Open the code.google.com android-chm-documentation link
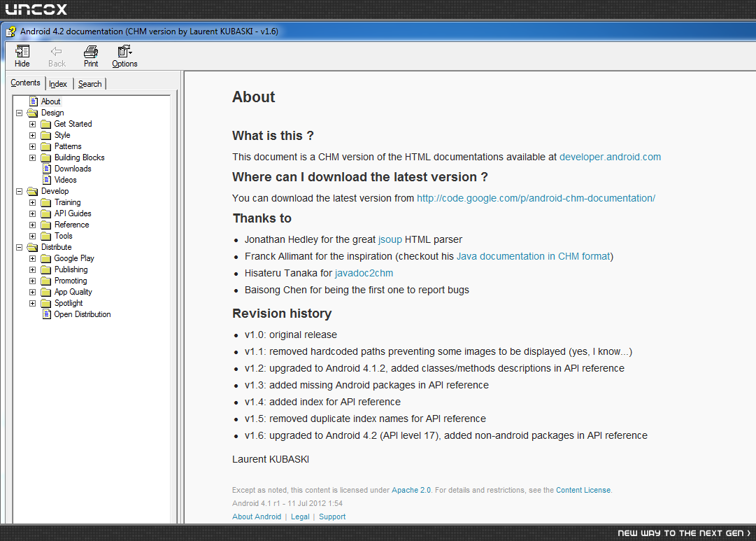Screen dimensions: 756x541 pos(536,198)
